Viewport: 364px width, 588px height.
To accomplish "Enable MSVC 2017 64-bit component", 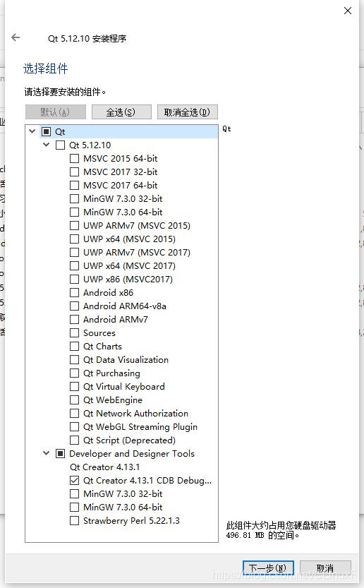I will pos(75,185).
